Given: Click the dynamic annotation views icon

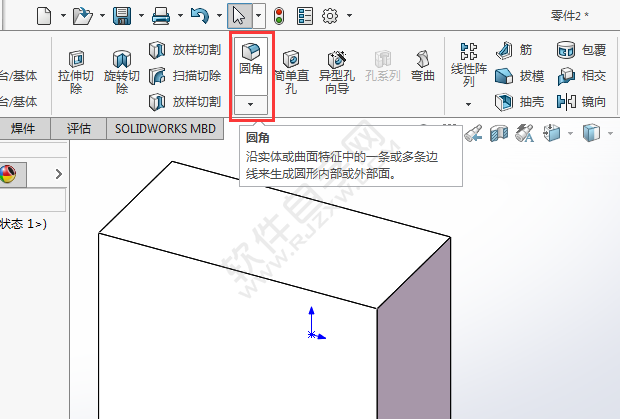Looking at the screenshot, I should (x=524, y=133).
